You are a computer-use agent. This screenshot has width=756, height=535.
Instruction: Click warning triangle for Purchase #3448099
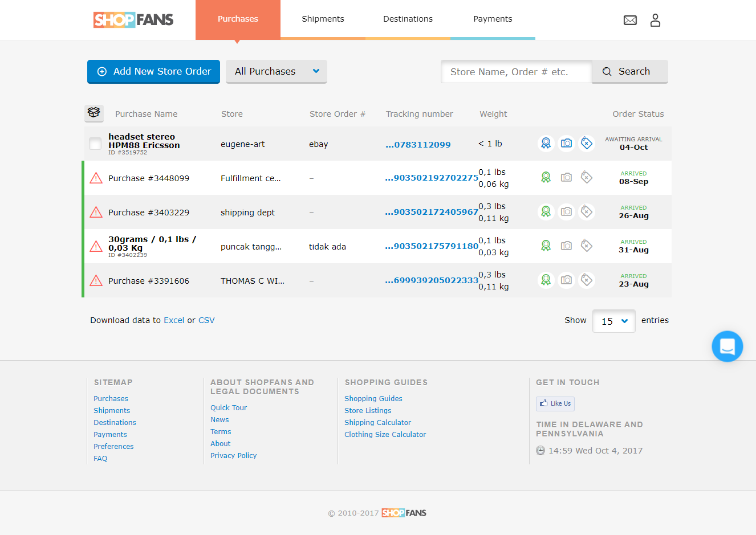[96, 178]
